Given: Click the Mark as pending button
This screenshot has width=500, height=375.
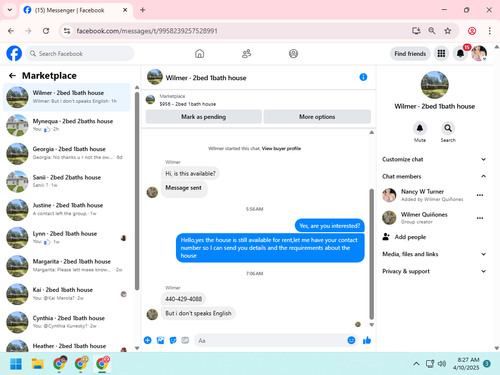Looking at the screenshot, I should [204, 117].
